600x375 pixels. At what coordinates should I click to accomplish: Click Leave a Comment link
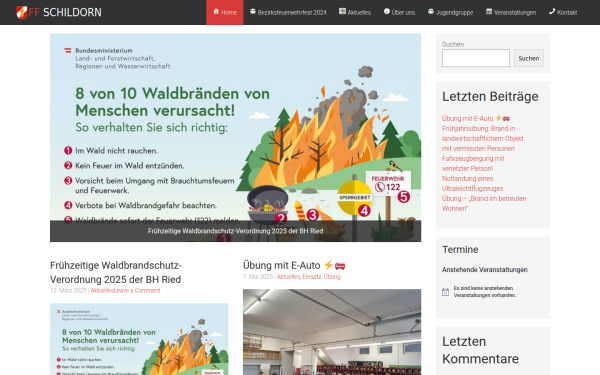coord(137,290)
